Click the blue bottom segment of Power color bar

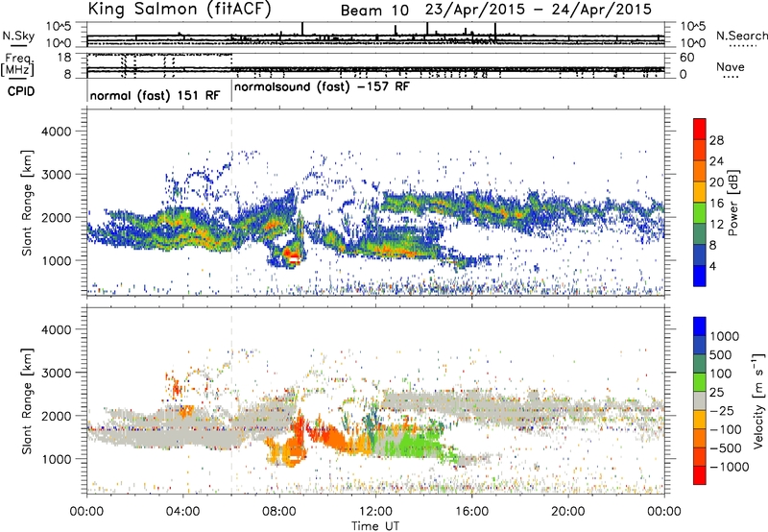coord(700,276)
